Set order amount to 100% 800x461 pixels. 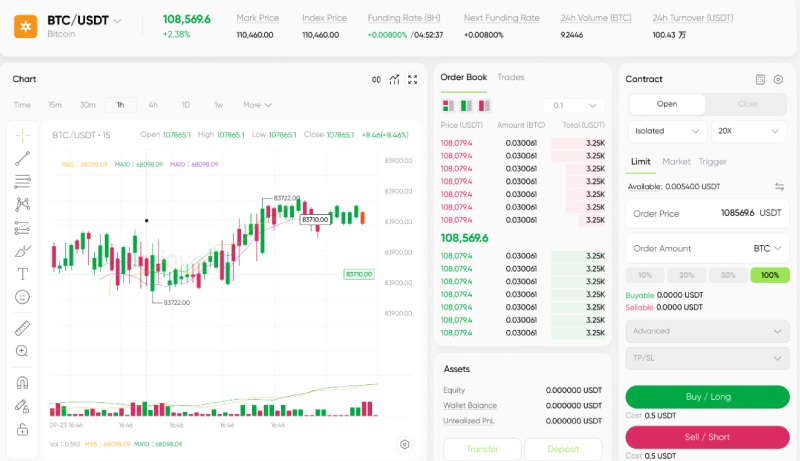(770, 275)
